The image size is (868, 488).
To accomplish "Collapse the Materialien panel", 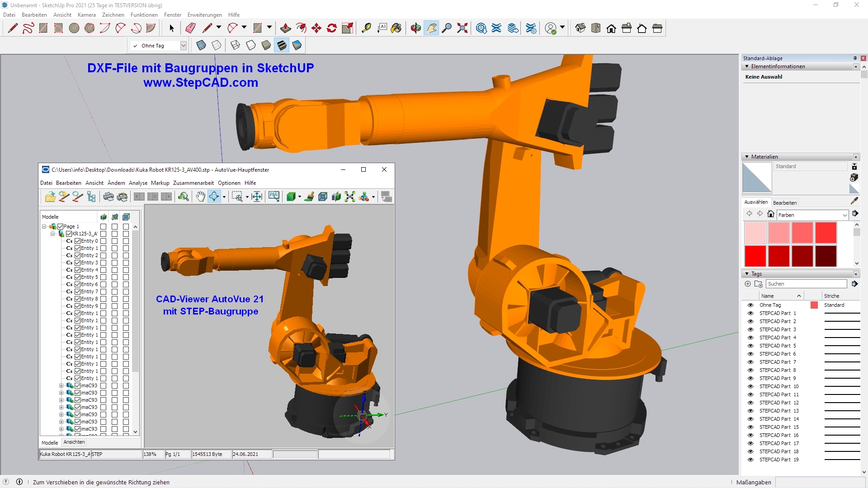I will (747, 157).
